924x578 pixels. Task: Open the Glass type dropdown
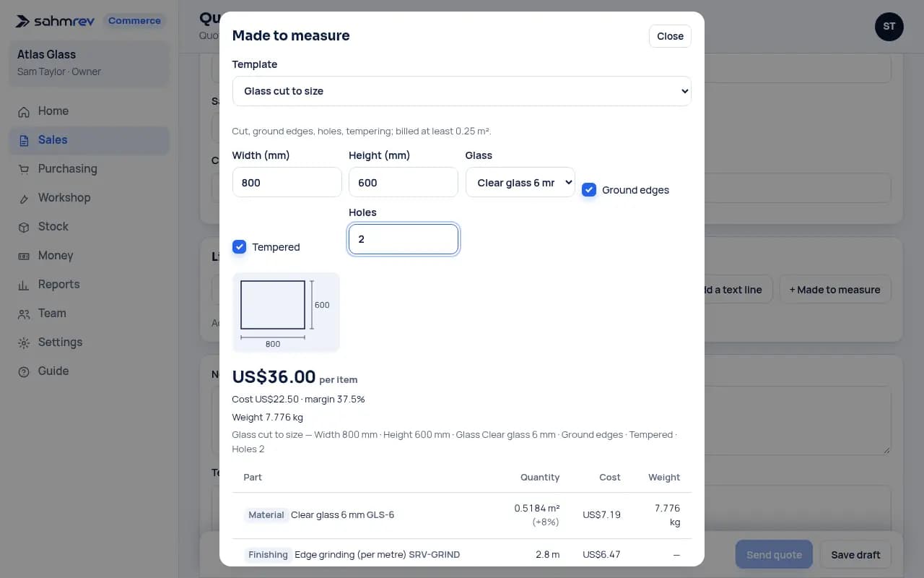[520, 182]
